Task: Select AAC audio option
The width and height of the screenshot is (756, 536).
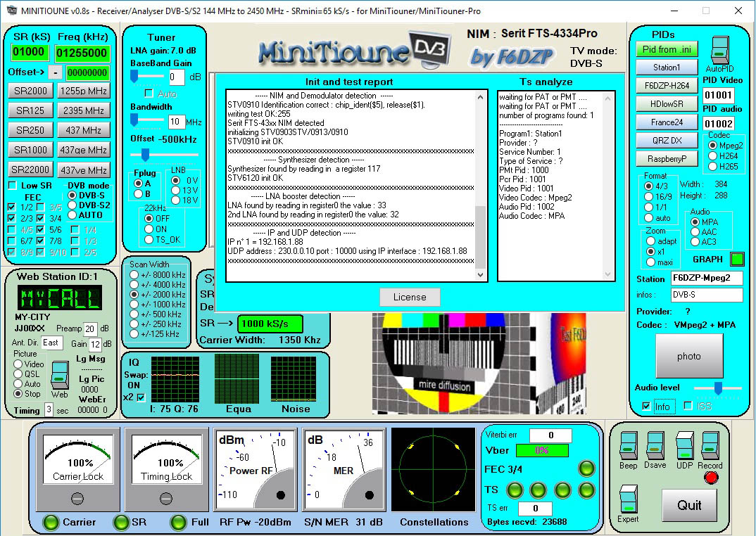Action: click(x=695, y=232)
